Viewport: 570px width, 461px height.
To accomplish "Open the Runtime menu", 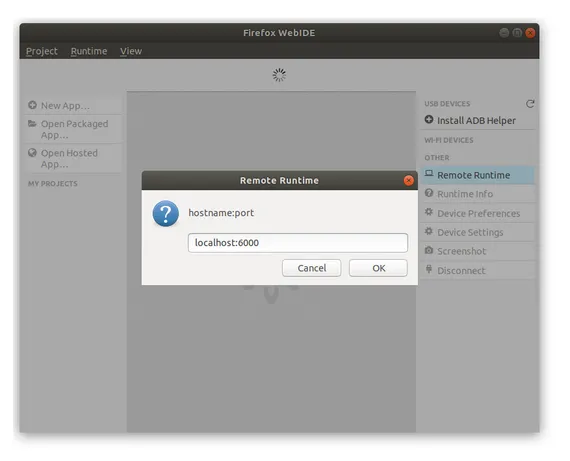I will click(x=89, y=51).
